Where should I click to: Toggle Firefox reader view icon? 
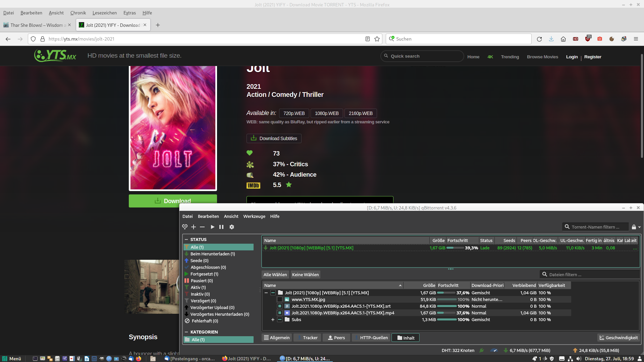point(368,39)
